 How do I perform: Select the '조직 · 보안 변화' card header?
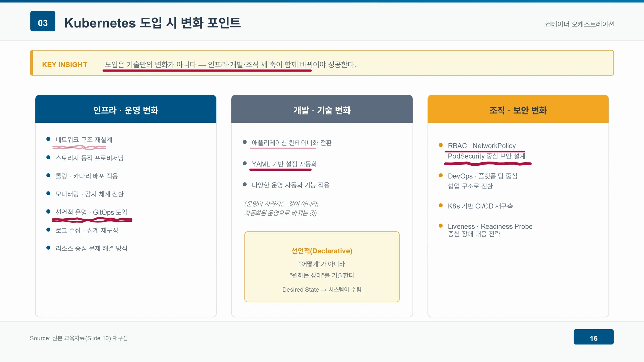tap(518, 109)
